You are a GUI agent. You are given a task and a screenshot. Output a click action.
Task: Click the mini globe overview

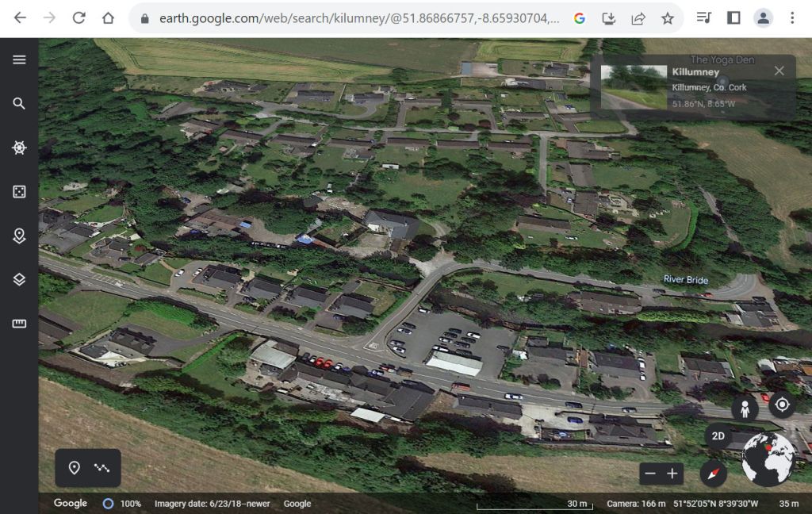coord(768,459)
